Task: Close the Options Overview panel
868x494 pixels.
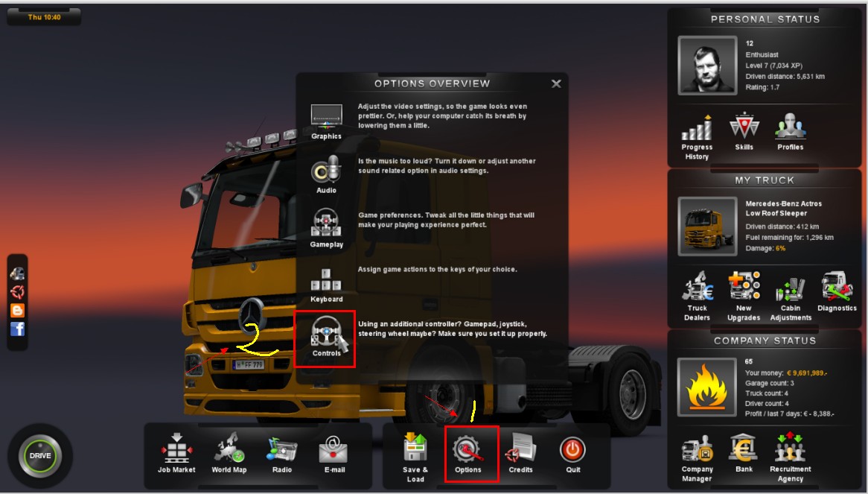Action: (556, 83)
